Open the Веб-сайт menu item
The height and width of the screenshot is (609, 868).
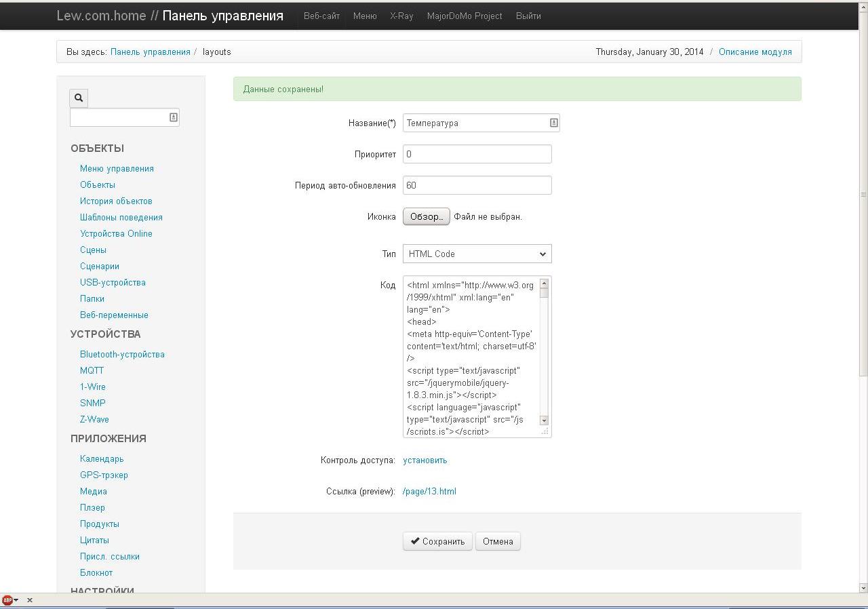point(321,16)
